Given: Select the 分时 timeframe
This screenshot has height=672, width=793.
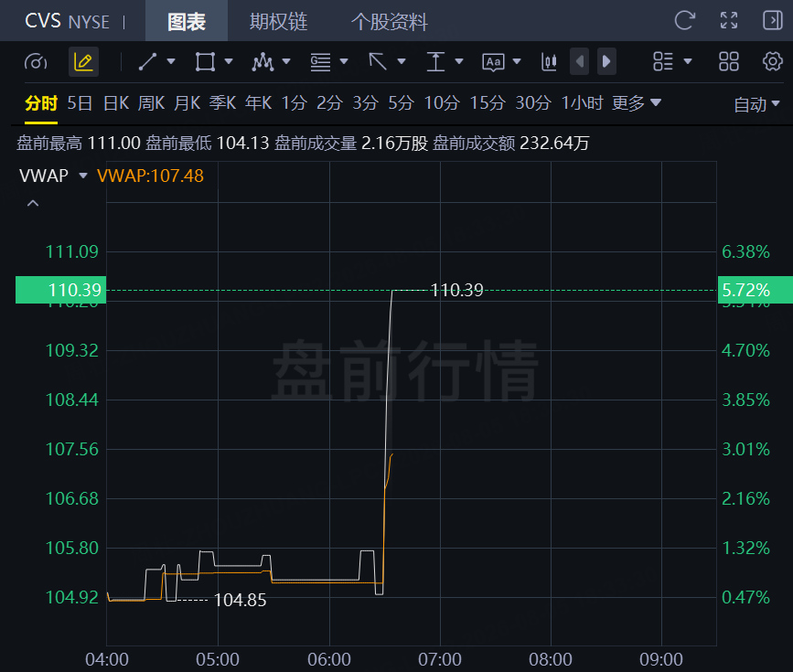Looking at the screenshot, I should (x=41, y=103).
